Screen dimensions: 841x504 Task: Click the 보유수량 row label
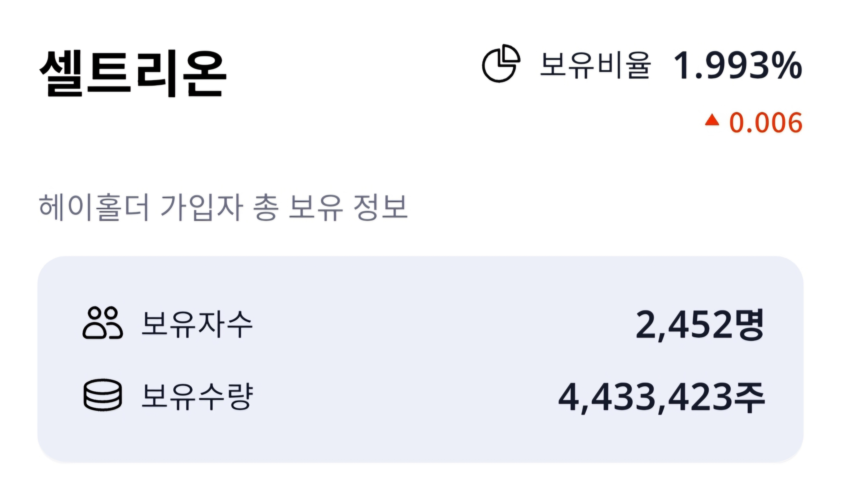[x=197, y=396]
